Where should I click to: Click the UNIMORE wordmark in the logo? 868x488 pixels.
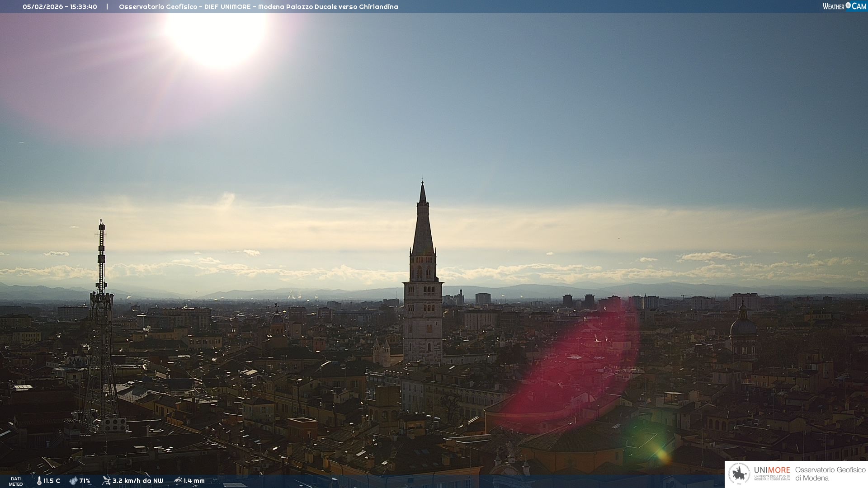pos(772,470)
